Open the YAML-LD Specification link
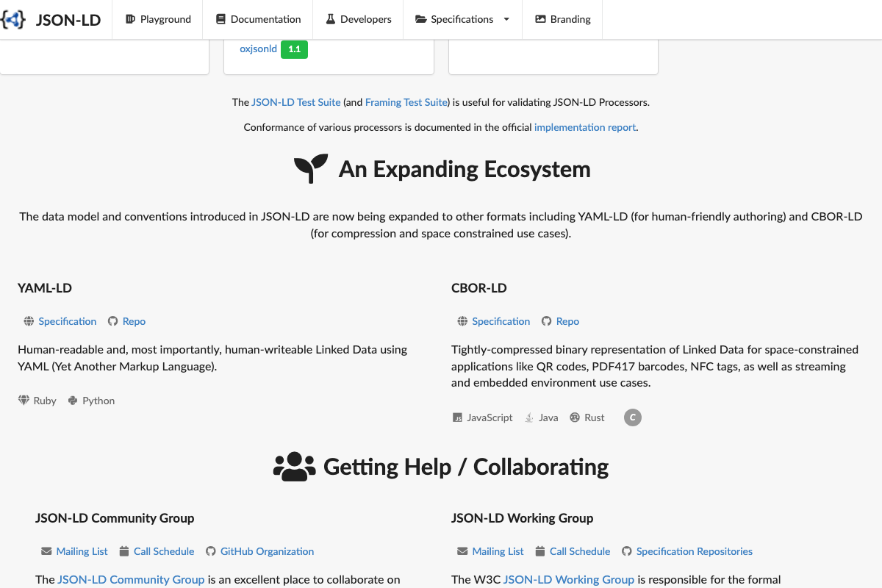882x588 pixels. tap(68, 321)
